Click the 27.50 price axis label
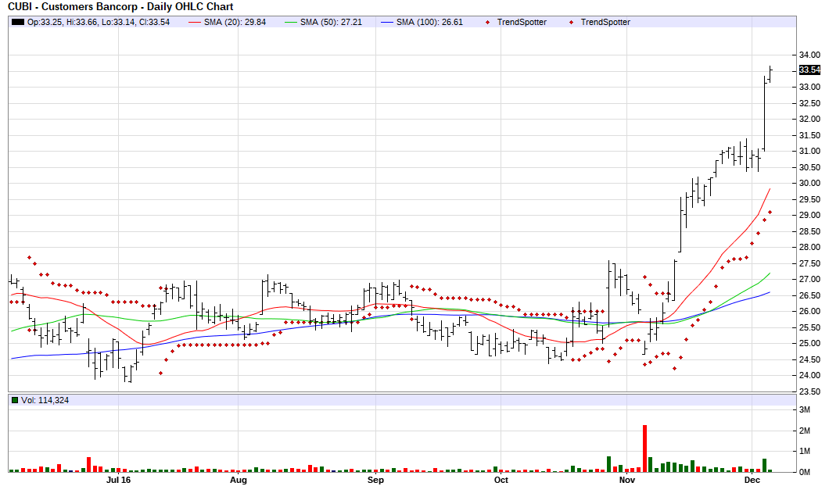This screenshot has width=829, height=504. click(x=809, y=263)
